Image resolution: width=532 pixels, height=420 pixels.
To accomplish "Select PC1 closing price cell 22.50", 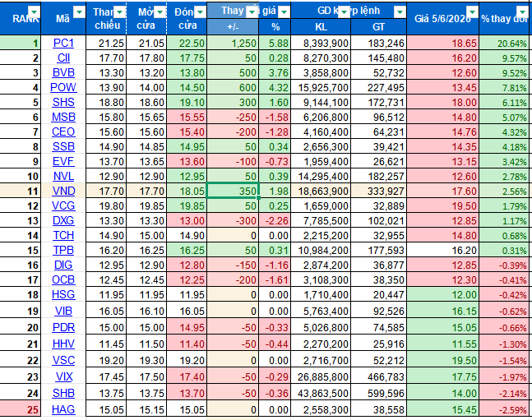I will (187, 43).
